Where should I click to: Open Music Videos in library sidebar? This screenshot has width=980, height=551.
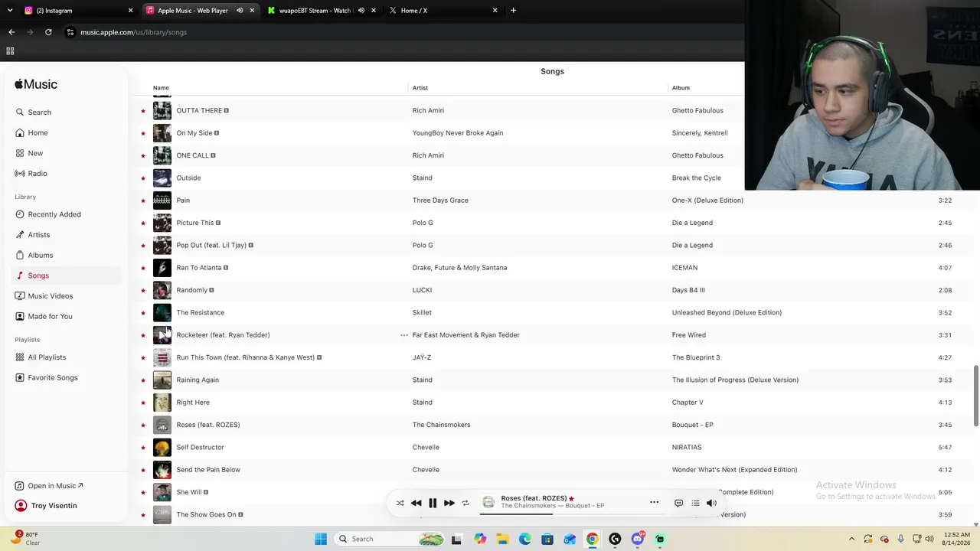[x=67, y=296]
